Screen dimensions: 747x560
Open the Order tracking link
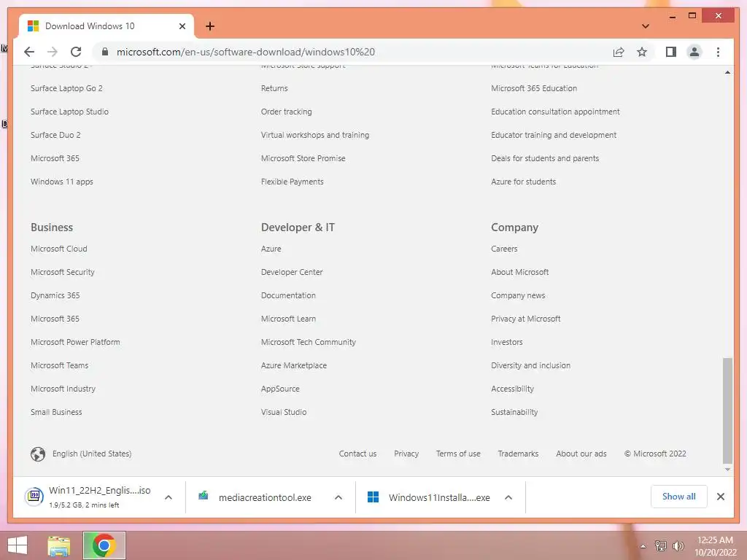pyautogui.click(x=286, y=112)
